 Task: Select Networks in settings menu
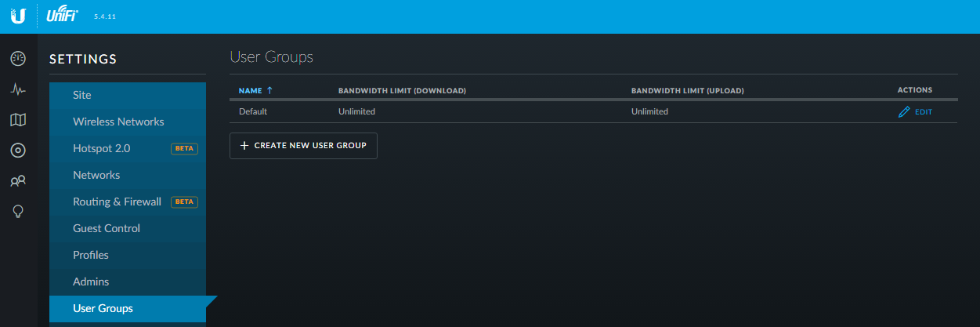[x=96, y=175]
